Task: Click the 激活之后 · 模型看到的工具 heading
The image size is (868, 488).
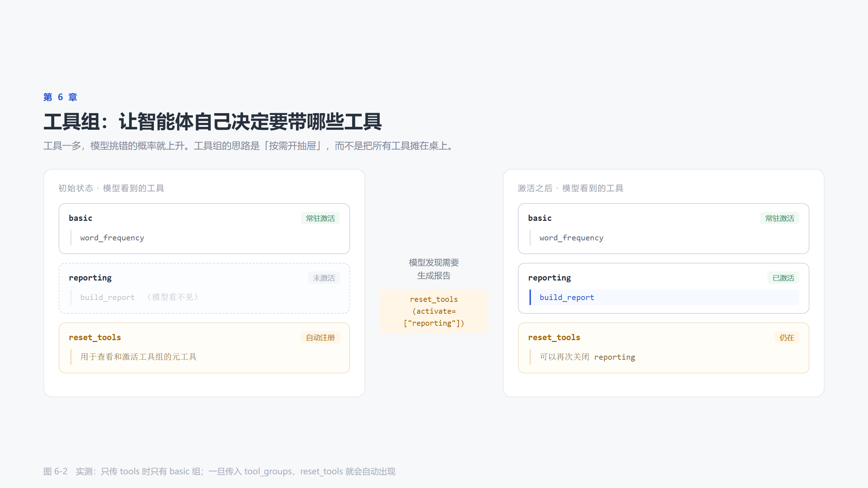Action: click(x=571, y=188)
